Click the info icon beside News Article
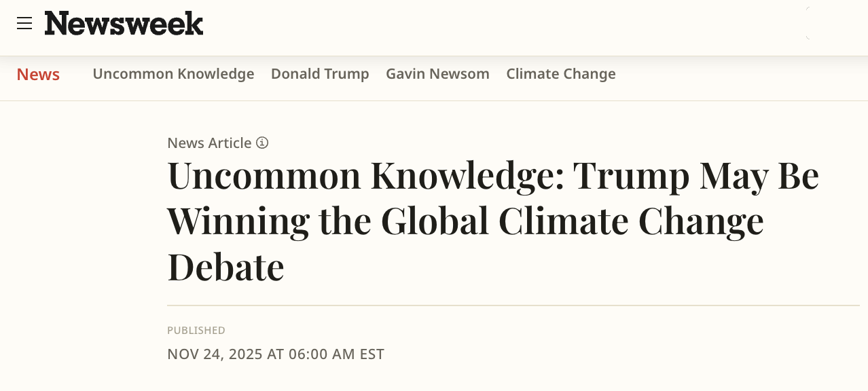Screen dimensions: 868x391 coord(262,143)
